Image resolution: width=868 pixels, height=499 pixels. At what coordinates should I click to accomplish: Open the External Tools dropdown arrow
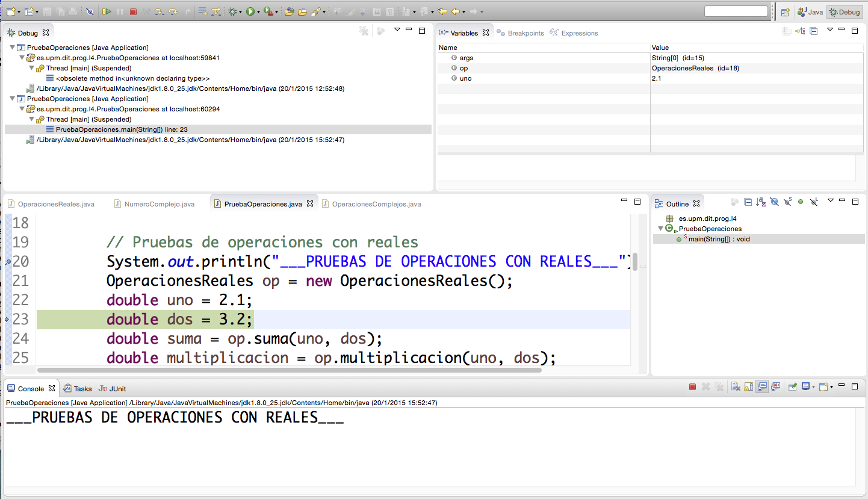pyautogui.click(x=276, y=12)
